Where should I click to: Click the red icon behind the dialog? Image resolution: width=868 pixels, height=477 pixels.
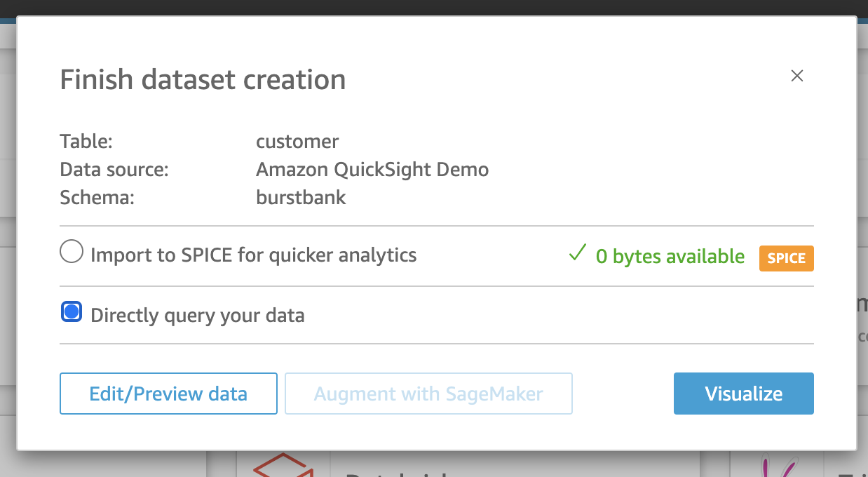pyautogui.click(x=283, y=464)
